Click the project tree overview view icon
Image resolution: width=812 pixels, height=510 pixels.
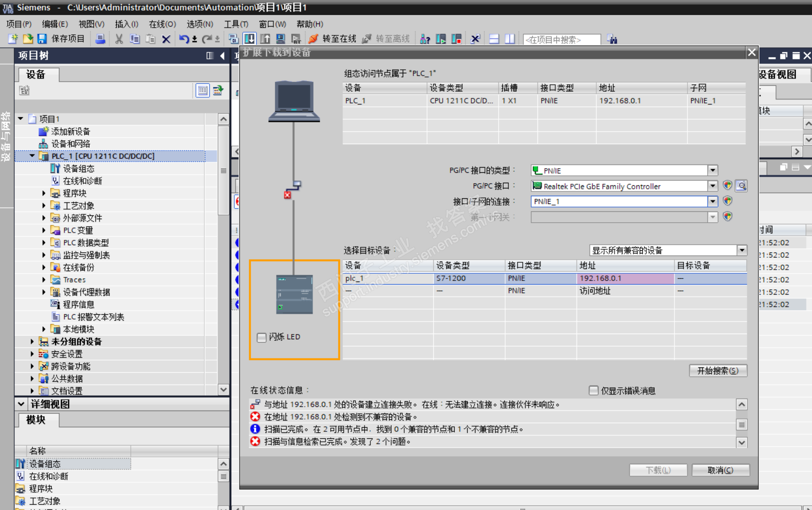click(x=203, y=91)
